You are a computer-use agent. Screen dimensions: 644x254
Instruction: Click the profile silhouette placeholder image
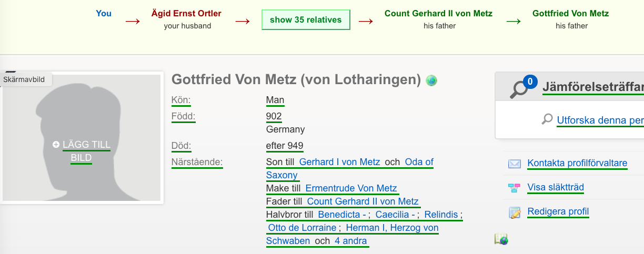[82, 138]
